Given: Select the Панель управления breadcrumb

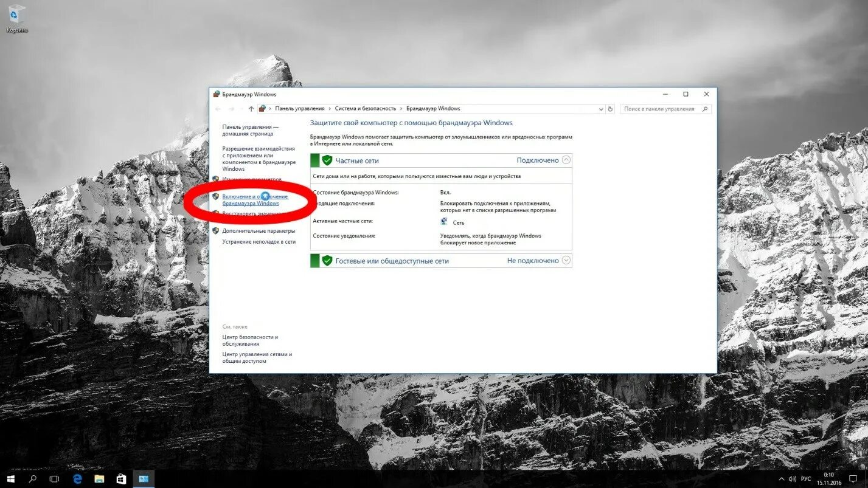Looking at the screenshot, I should pos(300,109).
